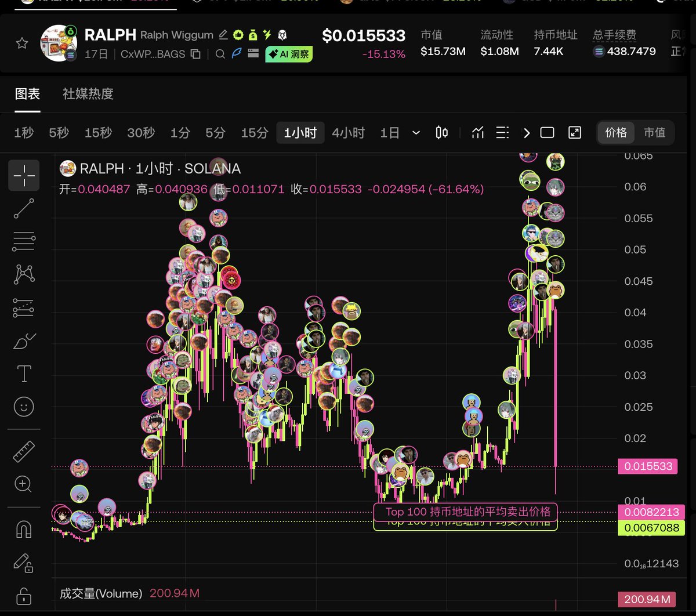696x616 pixels.
Task: Select the trend line drawing tool
Action: (x=24, y=208)
